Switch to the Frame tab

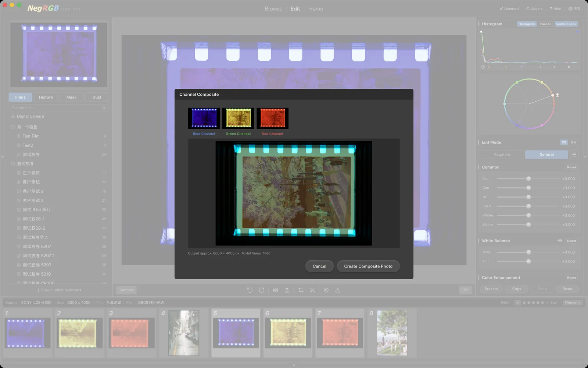(316, 9)
